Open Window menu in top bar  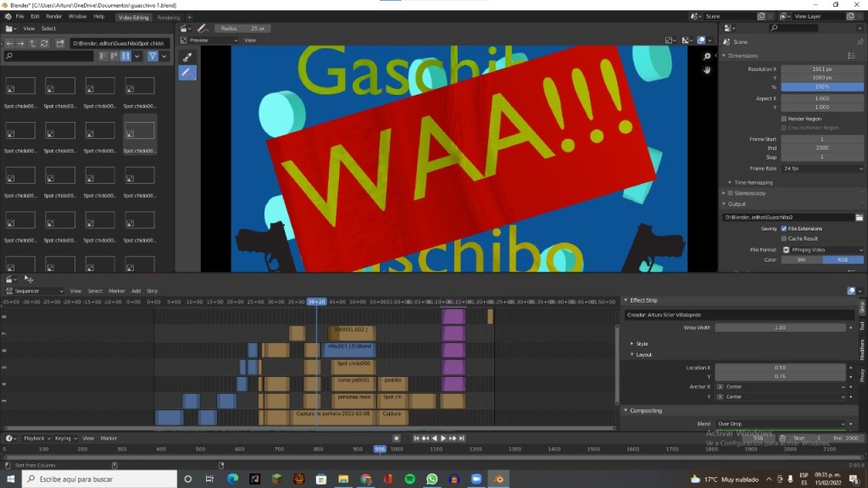pos(77,17)
